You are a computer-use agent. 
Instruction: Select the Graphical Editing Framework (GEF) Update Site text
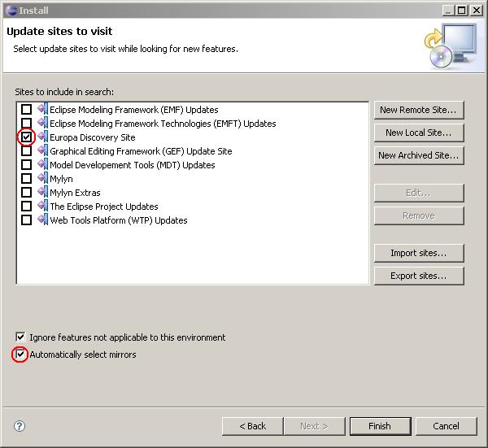tap(141, 151)
